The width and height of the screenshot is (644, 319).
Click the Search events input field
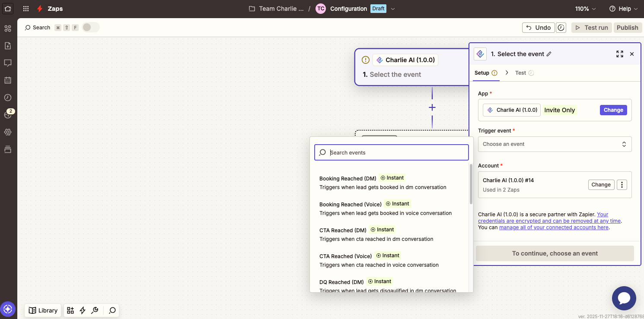[x=392, y=152]
